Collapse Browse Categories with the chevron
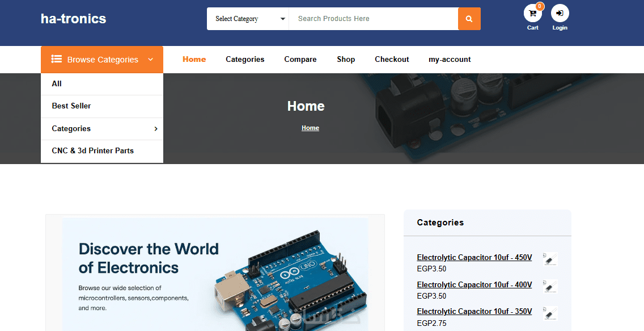The width and height of the screenshot is (644, 331). (x=151, y=60)
